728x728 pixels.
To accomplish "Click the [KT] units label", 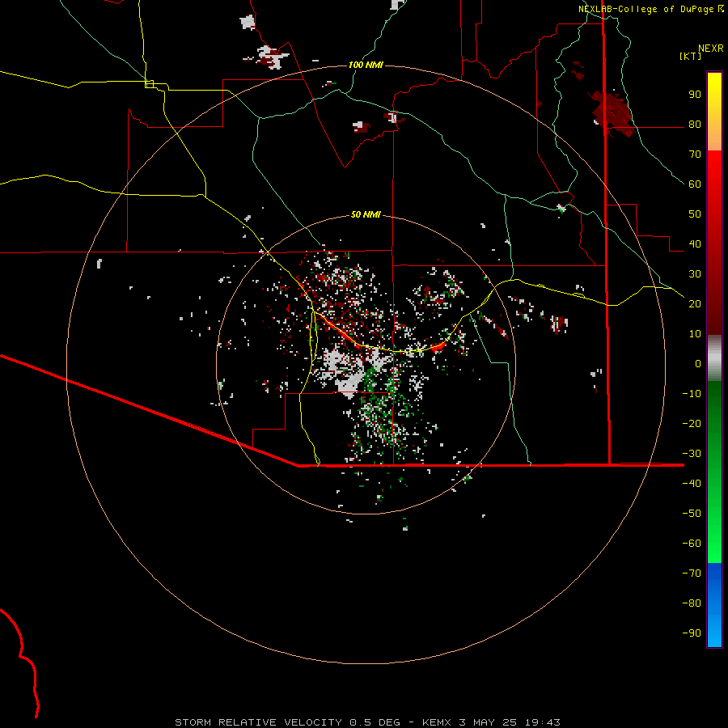I will (691, 56).
